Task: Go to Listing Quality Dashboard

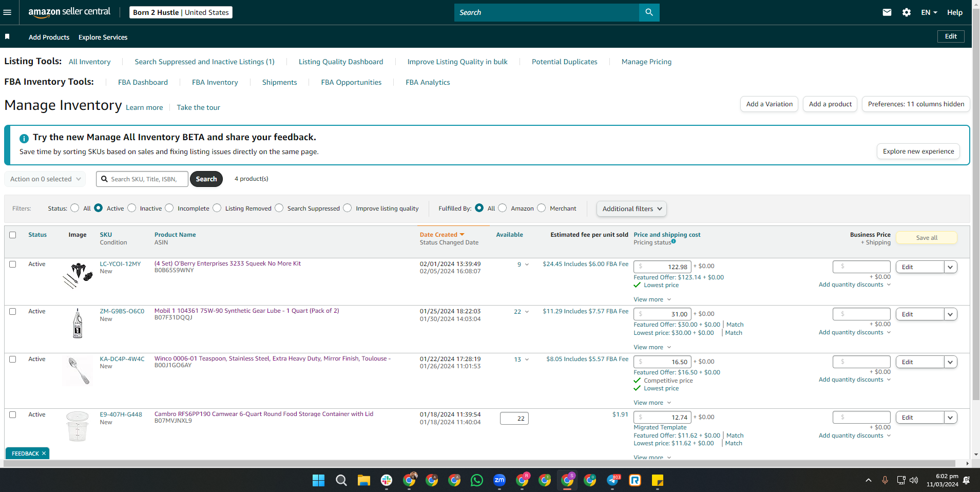Action: click(341, 62)
